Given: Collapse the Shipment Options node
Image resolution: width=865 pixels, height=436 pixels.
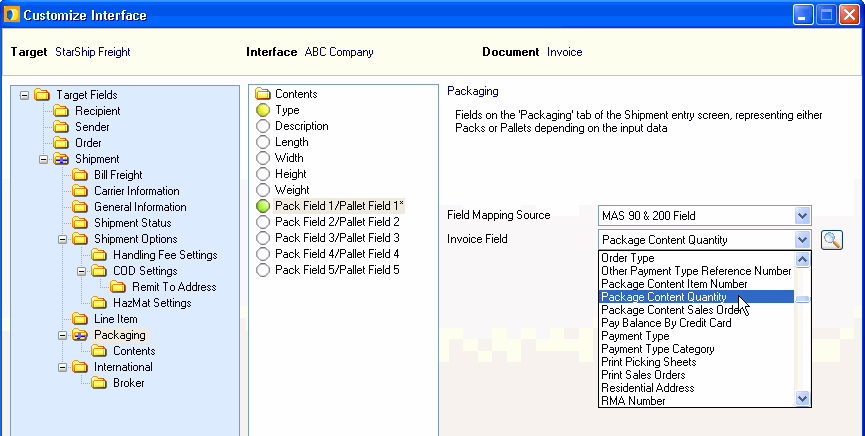Looking at the screenshot, I should pos(62,239).
